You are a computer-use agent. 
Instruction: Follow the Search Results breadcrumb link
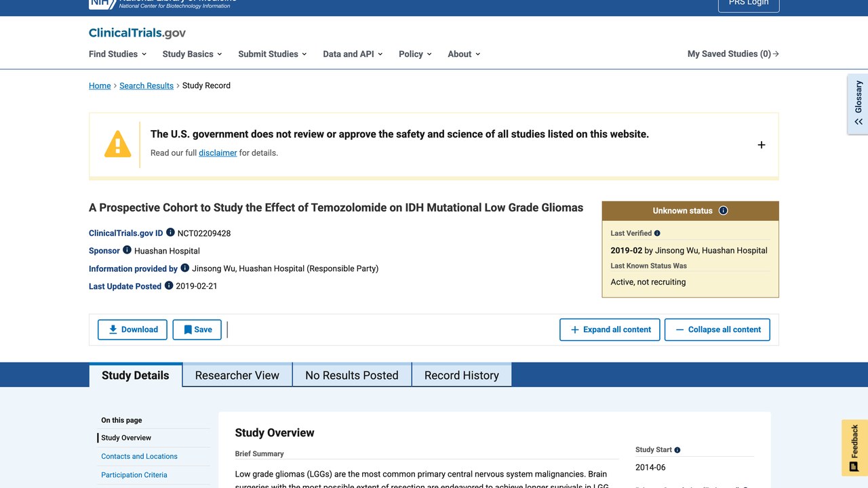146,85
